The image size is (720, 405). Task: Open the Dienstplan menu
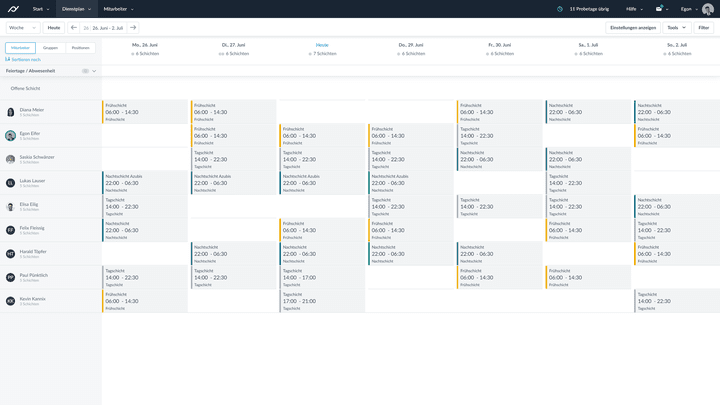[x=76, y=9]
